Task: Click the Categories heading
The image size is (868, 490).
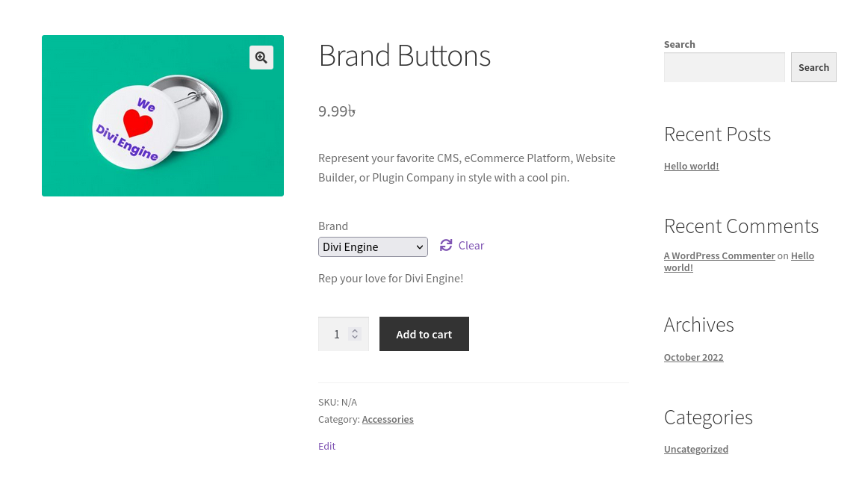Action: click(x=708, y=418)
